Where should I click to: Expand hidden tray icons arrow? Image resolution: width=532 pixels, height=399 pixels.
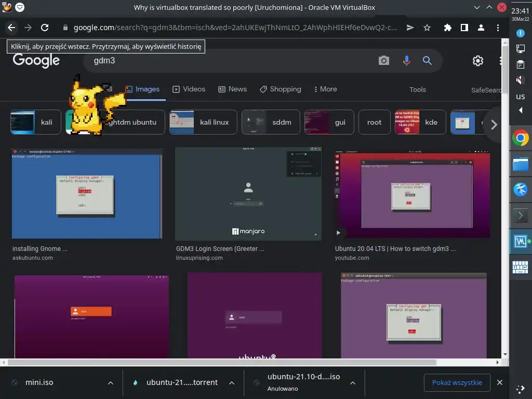tap(521, 110)
